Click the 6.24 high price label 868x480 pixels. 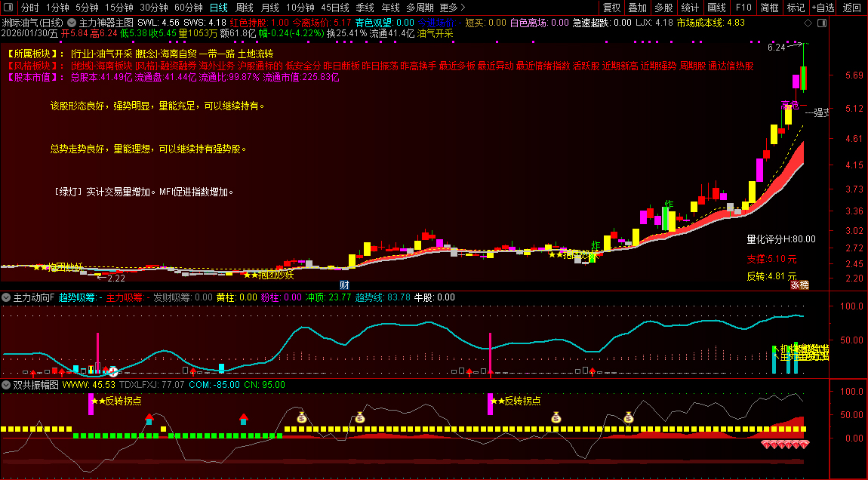click(x=777, y=48)
